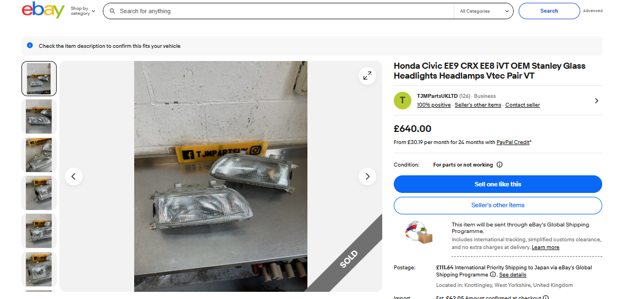Open the fullscreen image expand icon
This screenshot has height=299, width=644.
367,76
